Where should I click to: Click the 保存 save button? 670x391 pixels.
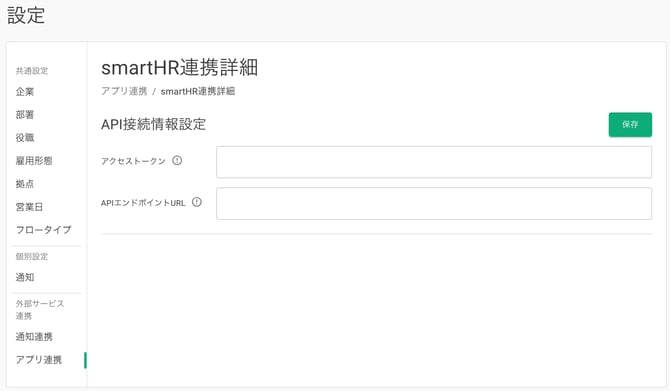tap(630, 124)
